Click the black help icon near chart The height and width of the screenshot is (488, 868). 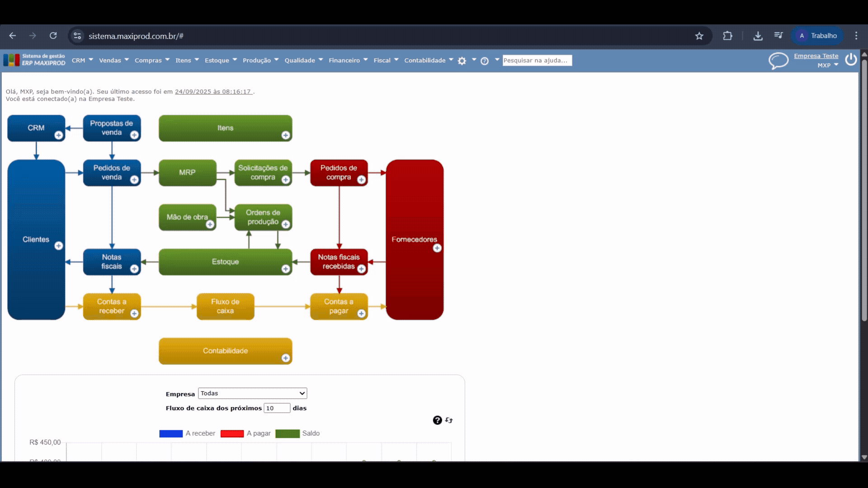tap(437, 420)
